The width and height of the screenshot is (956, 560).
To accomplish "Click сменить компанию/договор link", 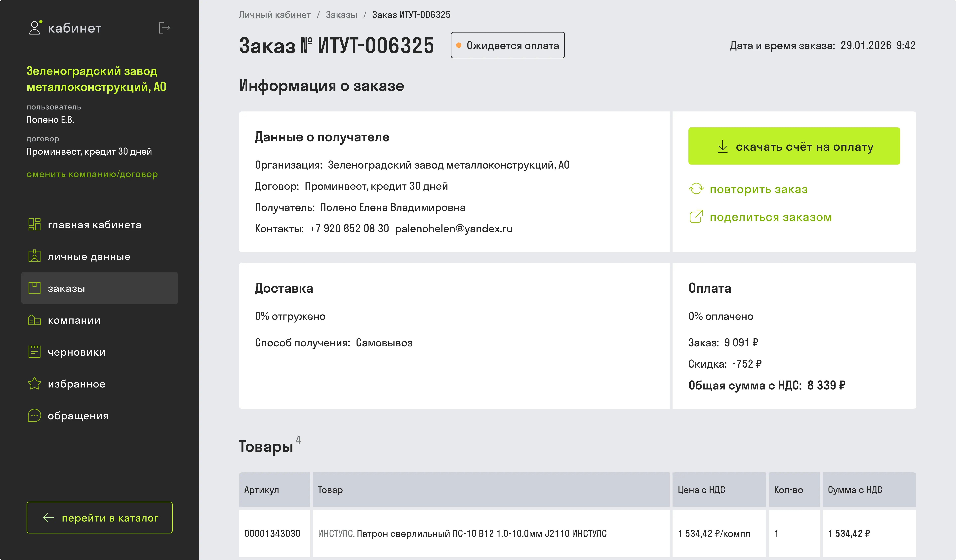I will point(92,174).
